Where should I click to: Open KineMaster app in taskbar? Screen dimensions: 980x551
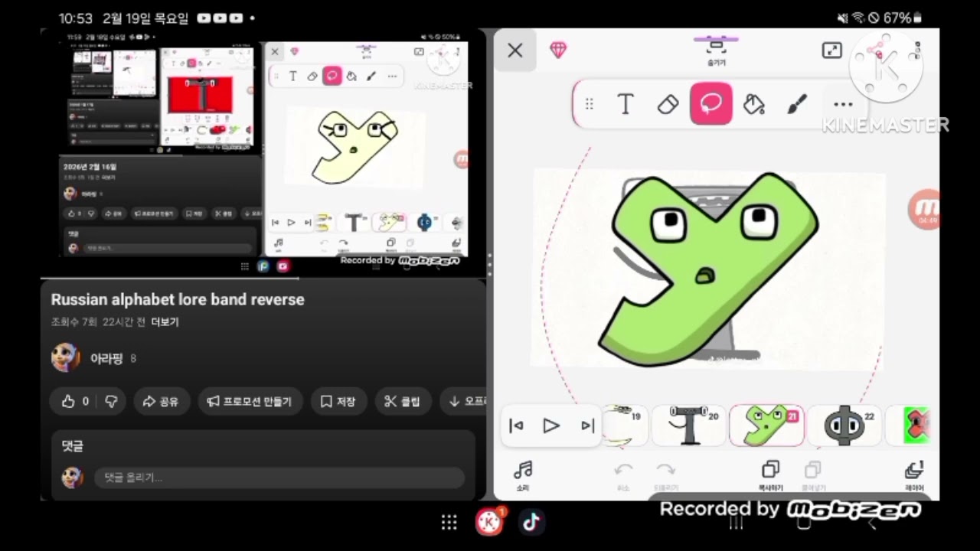[x=489, y=521]
